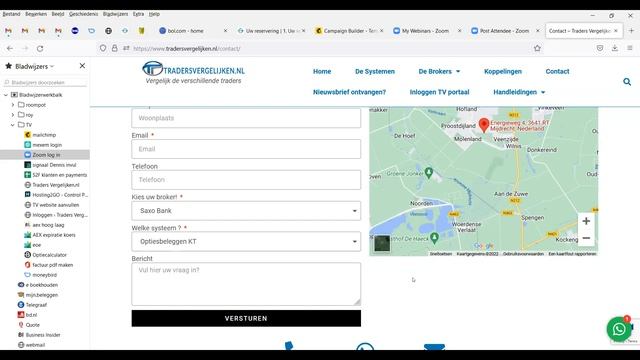Click into the Bericht textarea

tap(246, 284)
